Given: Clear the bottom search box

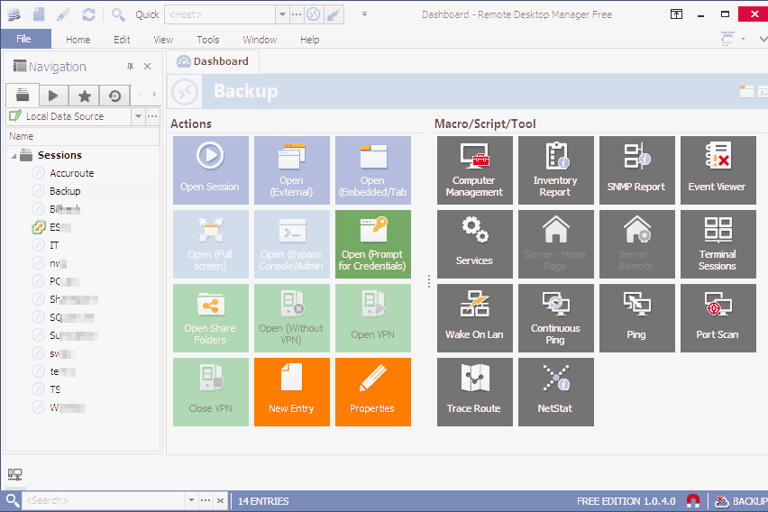Looking at the screenshot, I should click(220, 500).
